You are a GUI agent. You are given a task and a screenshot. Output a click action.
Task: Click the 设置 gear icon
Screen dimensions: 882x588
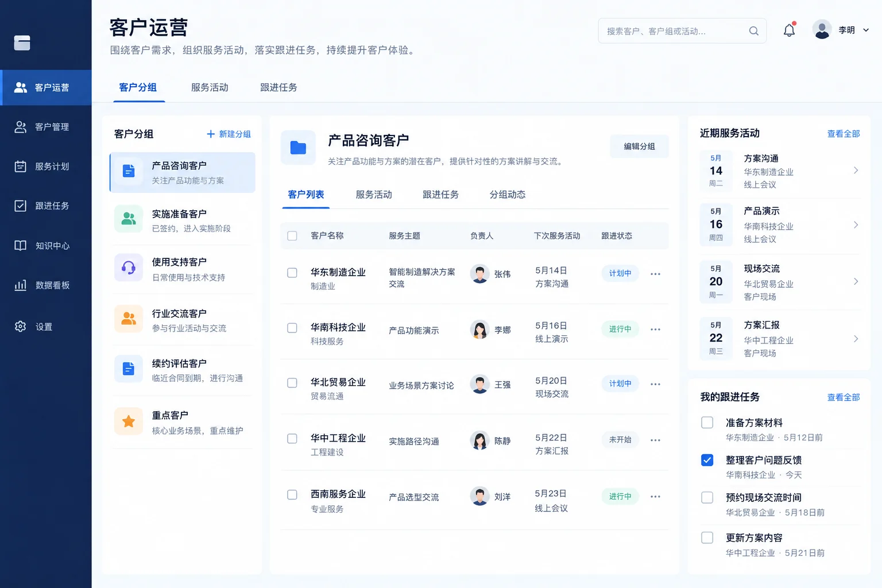coord(21,326)
